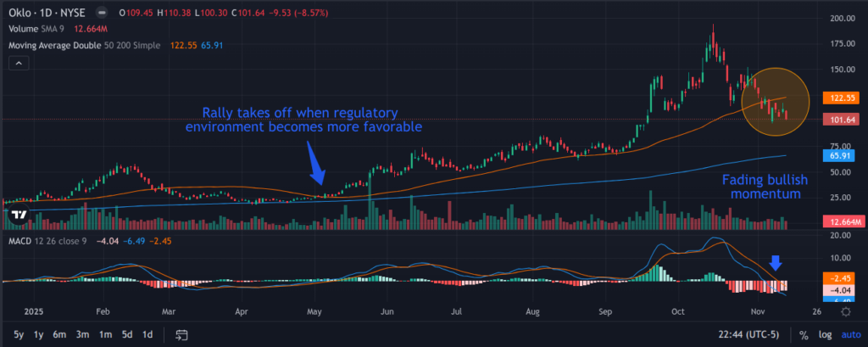
Task: Collapse the indicator legend with chevron
Action: (17, 62)
